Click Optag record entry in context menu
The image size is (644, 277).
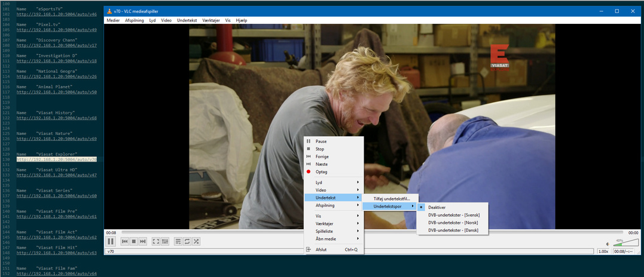pyautogui.click(x=334, y=172)
